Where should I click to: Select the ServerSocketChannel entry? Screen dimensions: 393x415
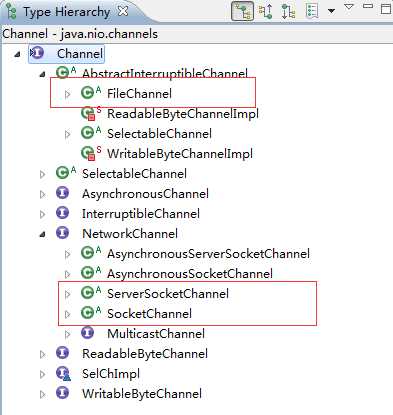pyautogui.click(x=168, y=294)
